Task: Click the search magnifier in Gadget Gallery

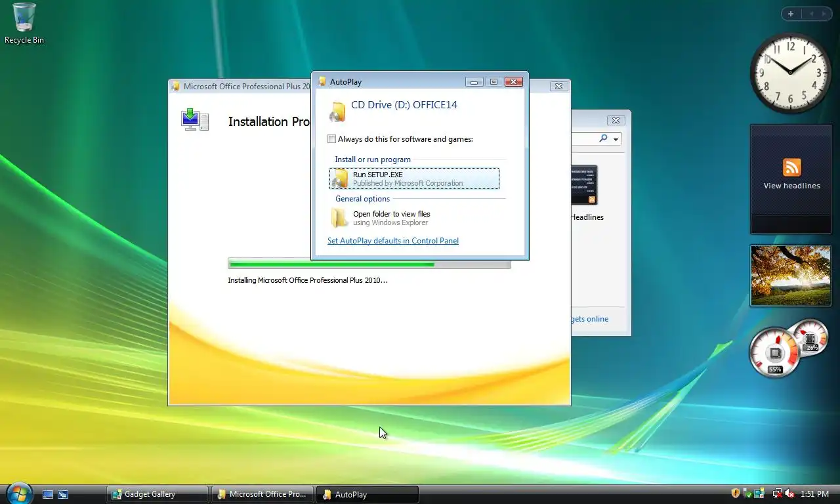Action: [x=603, y=138]
